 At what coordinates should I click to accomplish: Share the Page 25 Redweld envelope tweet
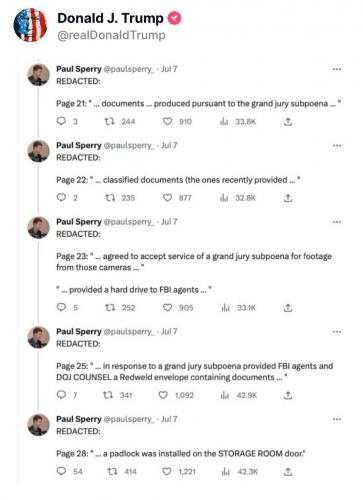288,395
